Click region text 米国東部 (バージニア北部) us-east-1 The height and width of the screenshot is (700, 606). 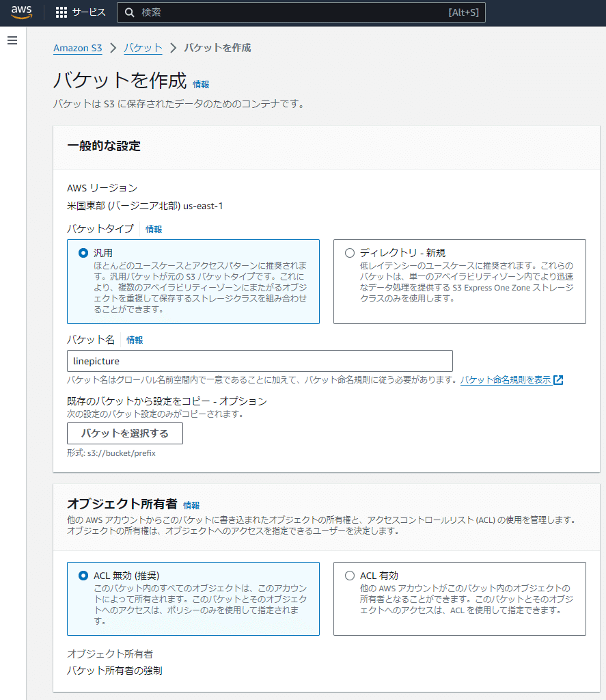(145, 206)
